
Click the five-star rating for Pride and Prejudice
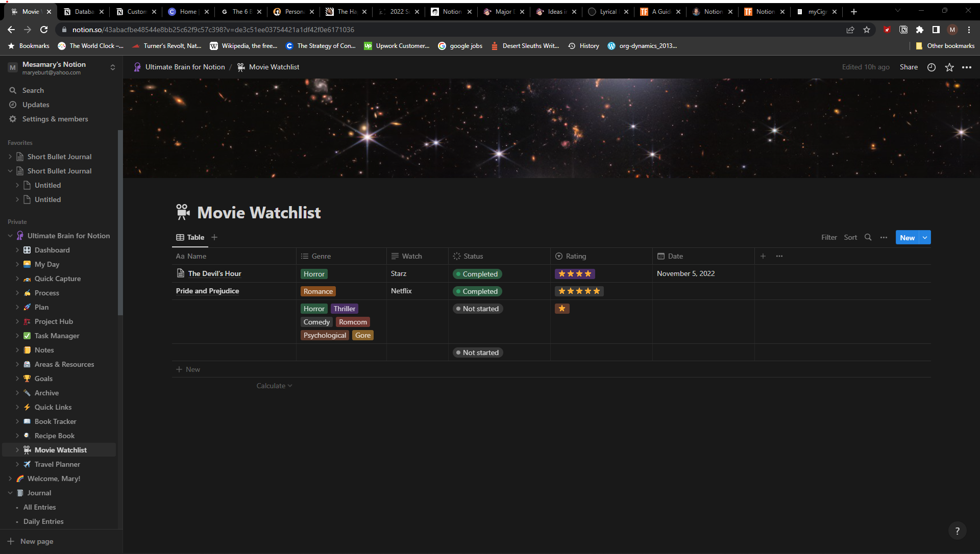click(x=579, y=291)
